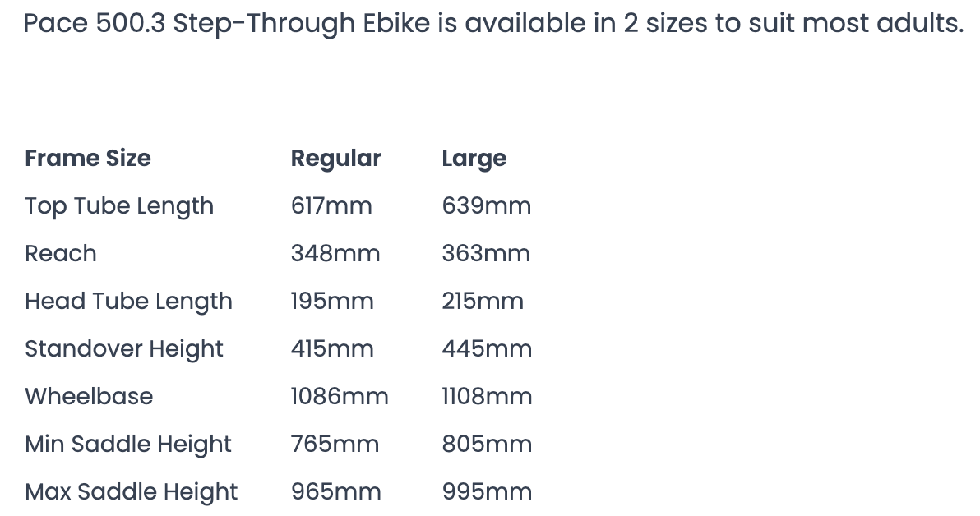This screenshot has height=516, width=980.
Task: Click the 1086mm wheelbase value
Action: click(x=340, y=396)
